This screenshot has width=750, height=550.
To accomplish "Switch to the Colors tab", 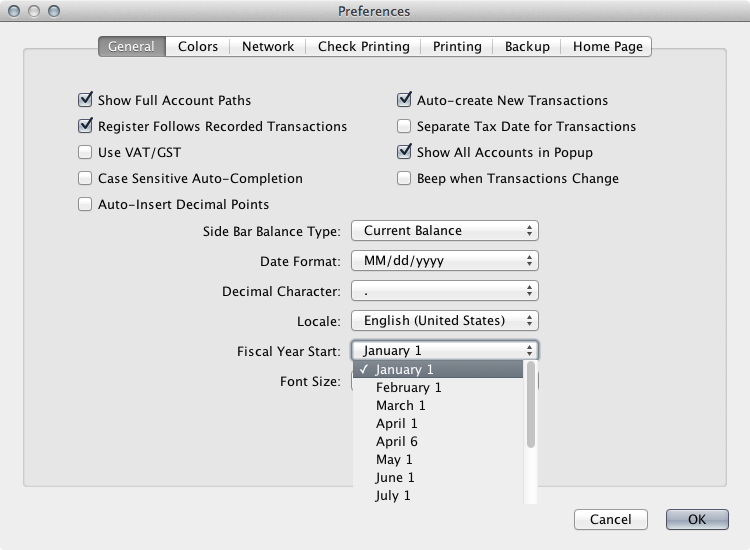I will [x=198, y=47].
